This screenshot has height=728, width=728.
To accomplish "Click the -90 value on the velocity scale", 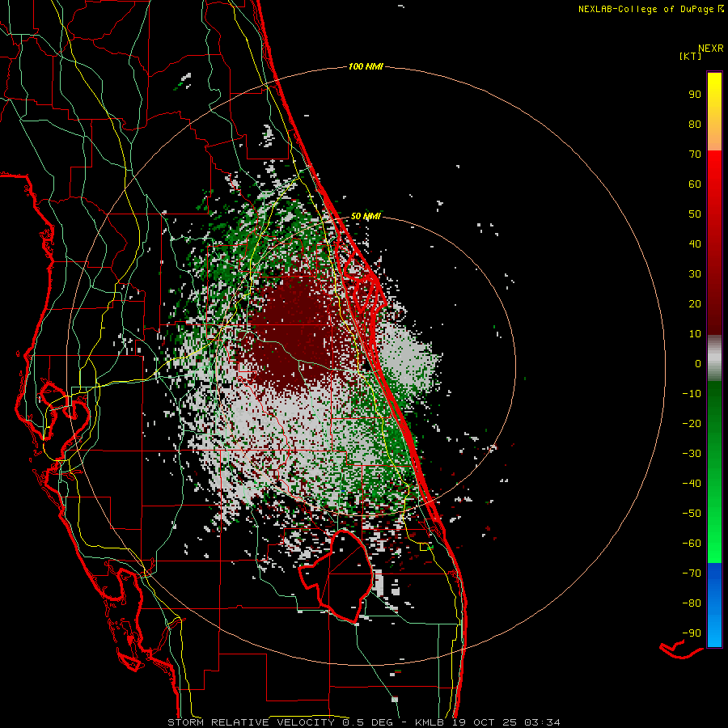I will coord(692,633).
